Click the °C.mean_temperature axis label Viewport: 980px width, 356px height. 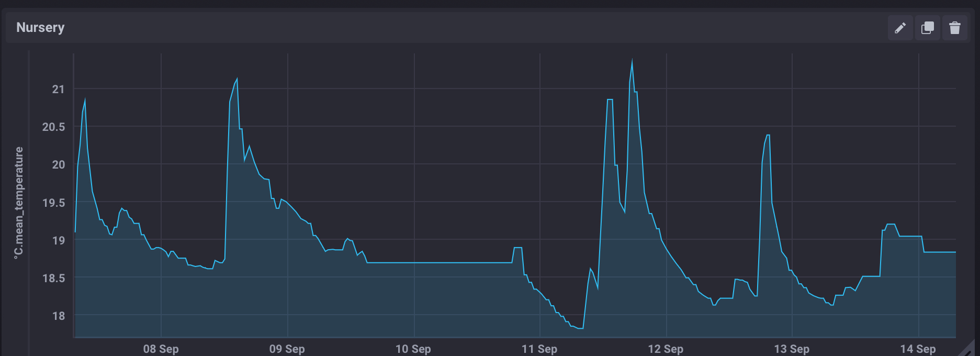click(x=19, y=203)
